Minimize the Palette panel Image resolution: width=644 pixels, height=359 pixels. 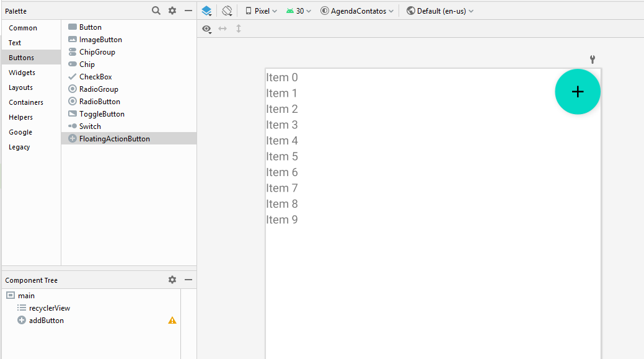pos(188,11)
